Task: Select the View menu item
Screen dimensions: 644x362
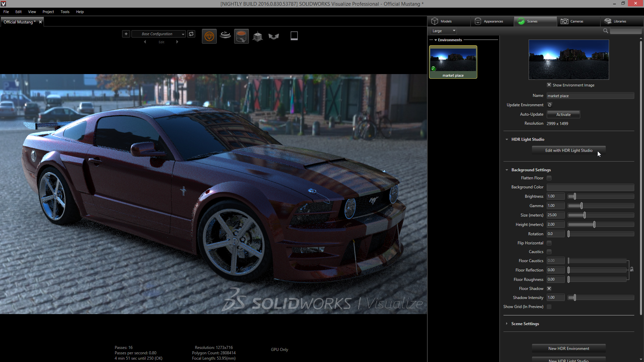Action: click(x=32, y=11)
